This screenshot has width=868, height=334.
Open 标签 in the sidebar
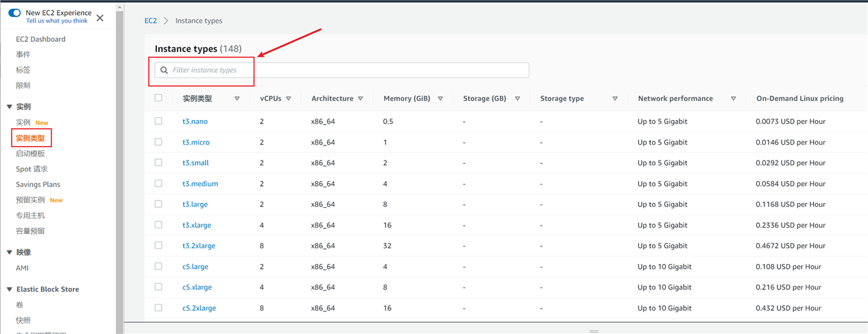(23, 70)
